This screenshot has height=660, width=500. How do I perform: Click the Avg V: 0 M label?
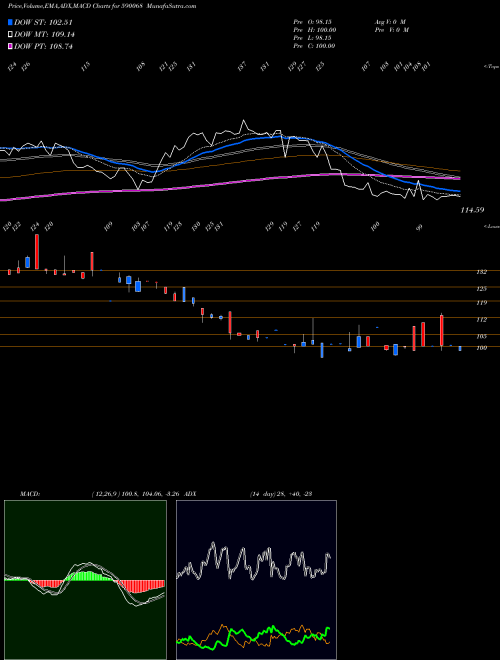[x=390, y=22]
